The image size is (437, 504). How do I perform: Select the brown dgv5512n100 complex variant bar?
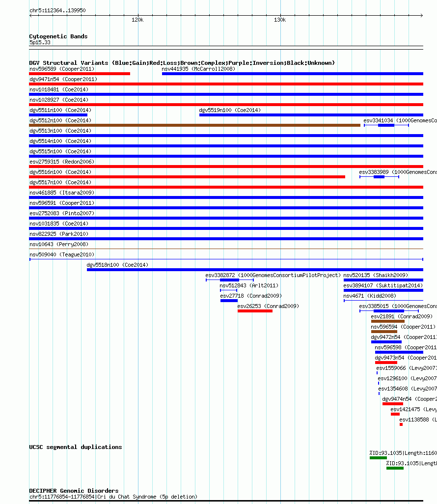(x=195, y=125)
